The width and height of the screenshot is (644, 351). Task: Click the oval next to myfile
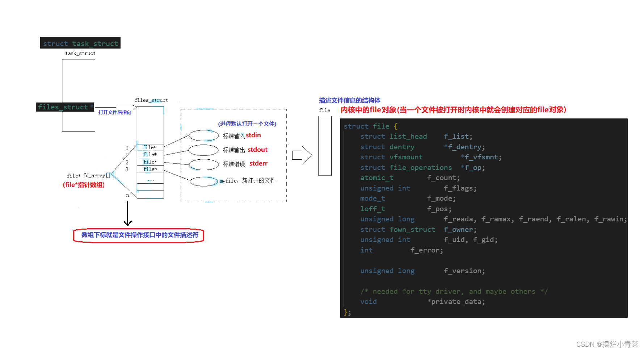pyautogui.click(x=204, y=181)
